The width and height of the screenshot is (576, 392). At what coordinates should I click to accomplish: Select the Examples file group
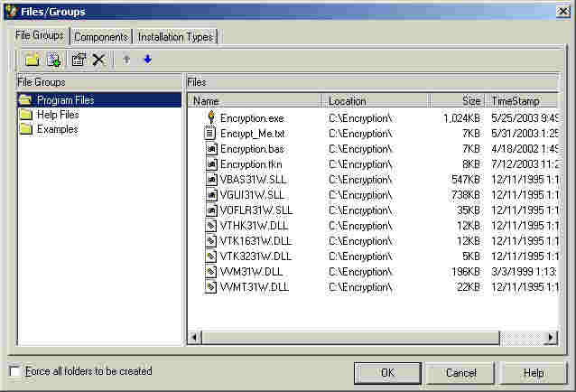tap(57, 129)
